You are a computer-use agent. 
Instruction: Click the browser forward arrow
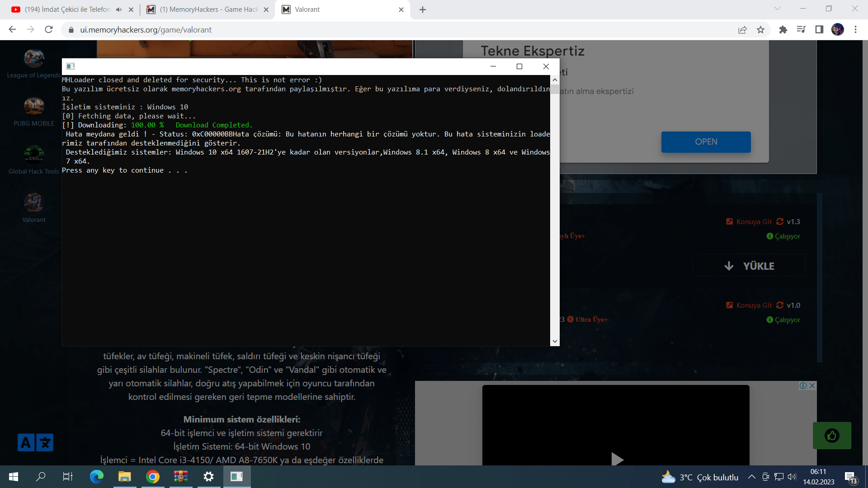30,29
